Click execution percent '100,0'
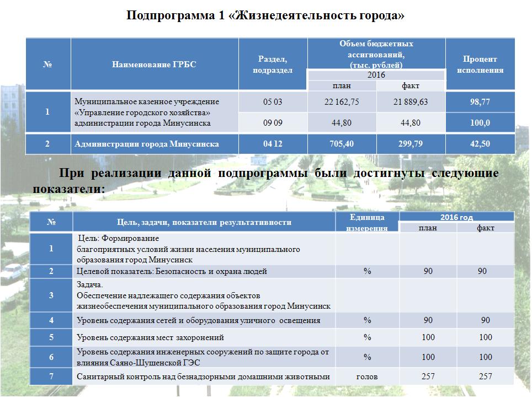The width and height of the screenshot is (532, 398). (x=480, y=123)
